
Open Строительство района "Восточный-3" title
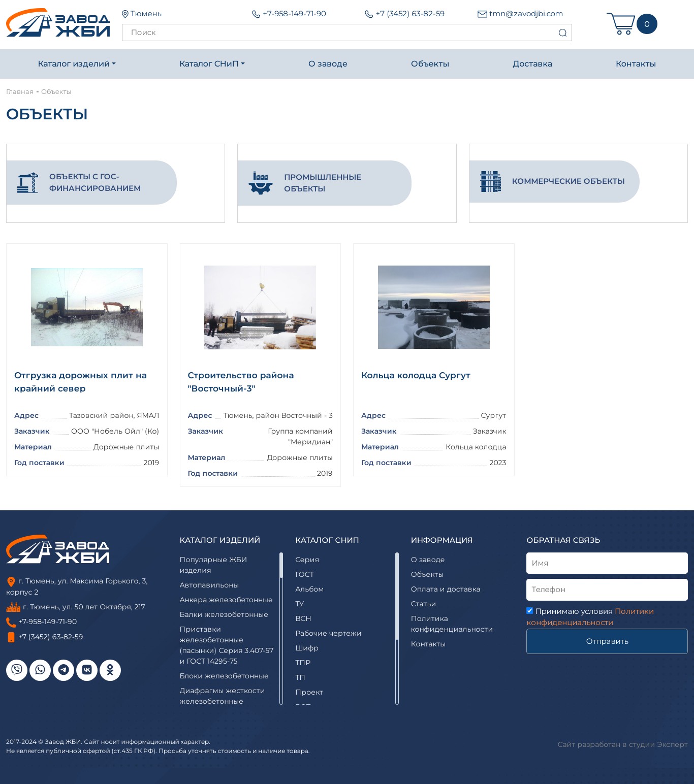(241, 382)
